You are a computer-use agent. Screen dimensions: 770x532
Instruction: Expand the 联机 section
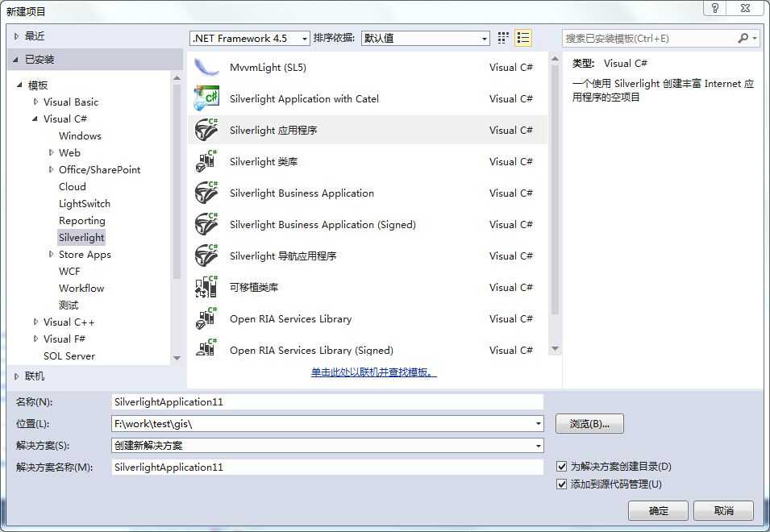pos(16,376)
